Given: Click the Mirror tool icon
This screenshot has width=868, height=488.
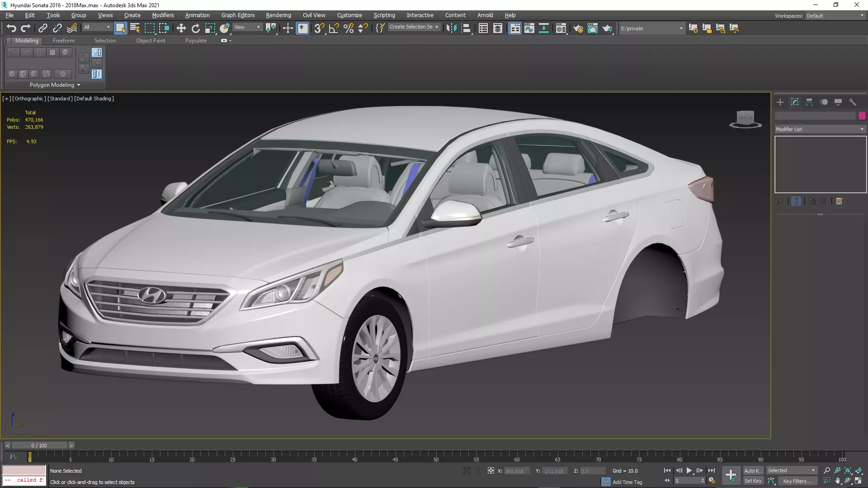Looking at the screenshot, I should (x=451, y=28).
